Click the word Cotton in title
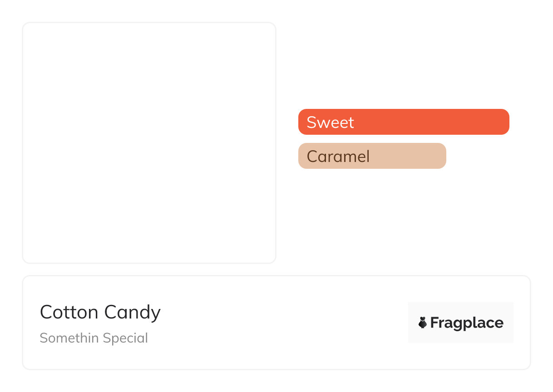 coord(69,313)
